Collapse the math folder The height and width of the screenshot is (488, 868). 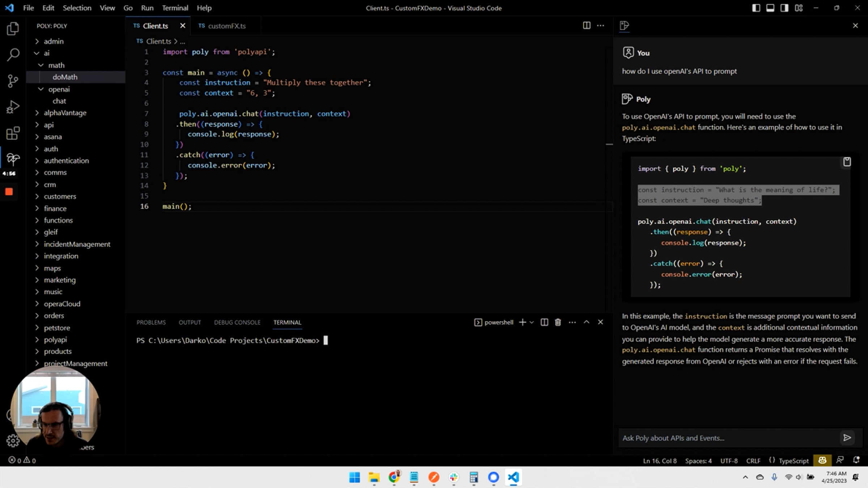pos(41,65)
